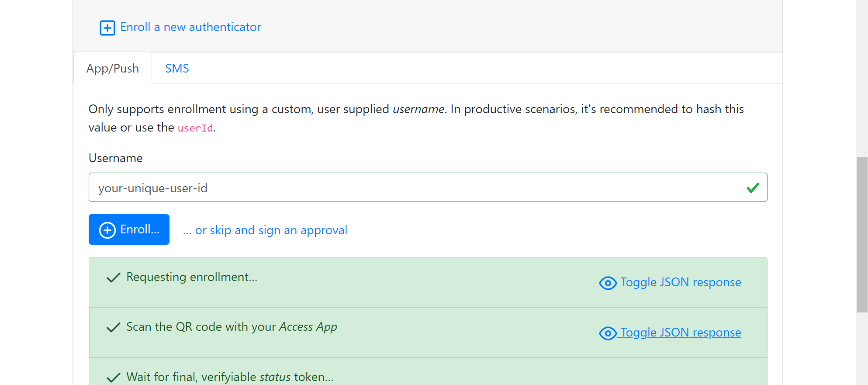Switch to the App/Push tab
868x385 pixels.
[x=113, y=68]
